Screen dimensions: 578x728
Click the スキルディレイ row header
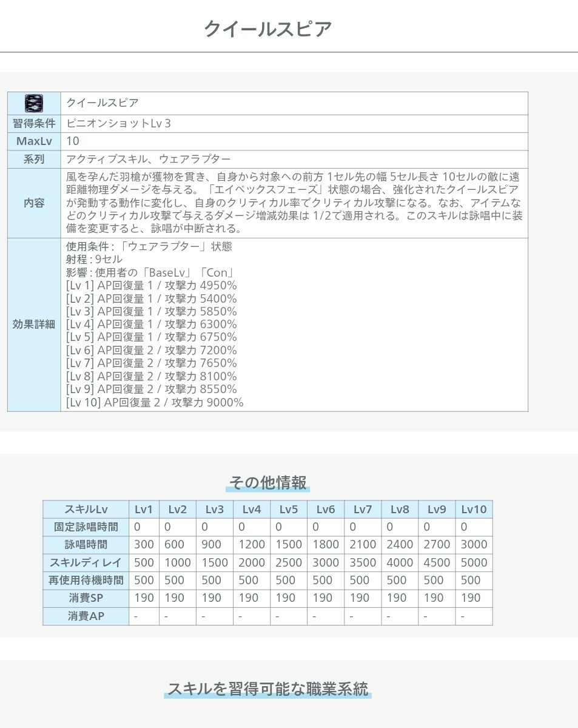click(x=86, y=562)
